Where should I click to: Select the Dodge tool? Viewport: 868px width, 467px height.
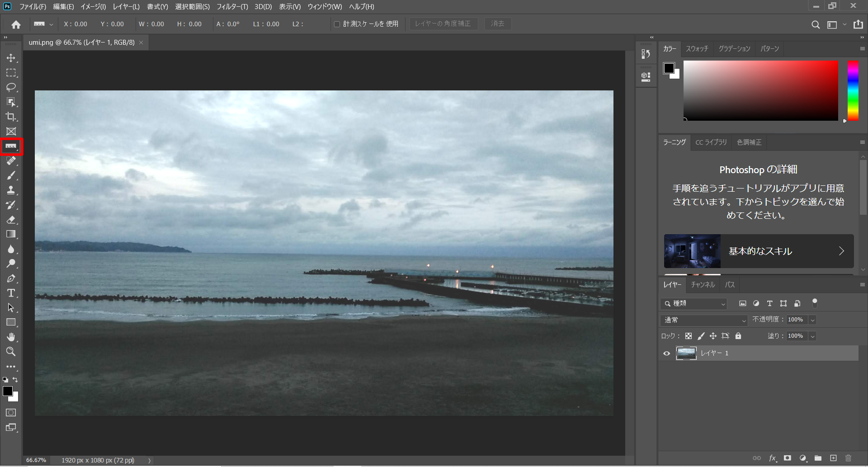pos(11,264)
